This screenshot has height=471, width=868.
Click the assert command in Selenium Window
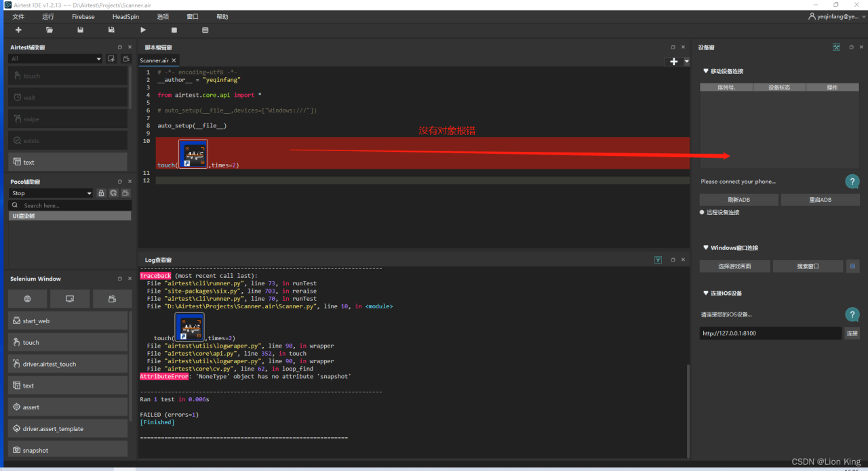68,407
